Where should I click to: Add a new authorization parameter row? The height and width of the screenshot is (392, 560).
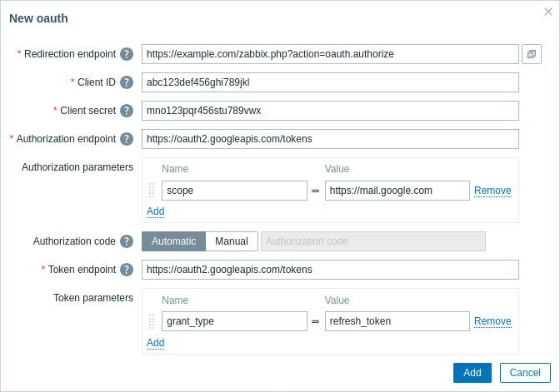[x=155, y=211]
